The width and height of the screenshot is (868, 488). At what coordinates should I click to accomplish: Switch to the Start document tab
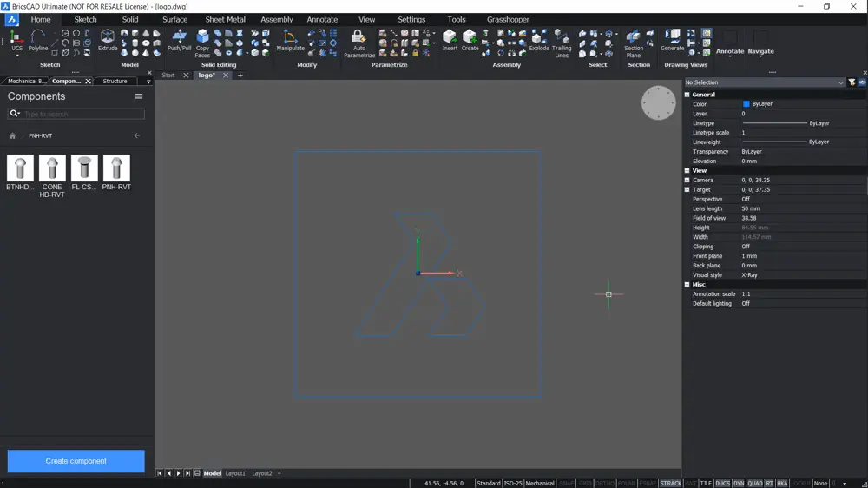pos(168,76)
